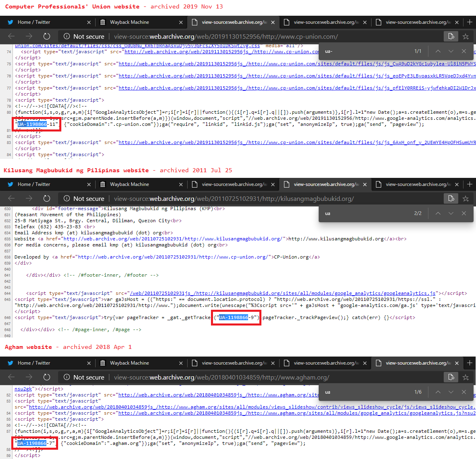The image size is (476, 459).
Task: Go to next find result for 'ua-'
Action: point(451,51)
